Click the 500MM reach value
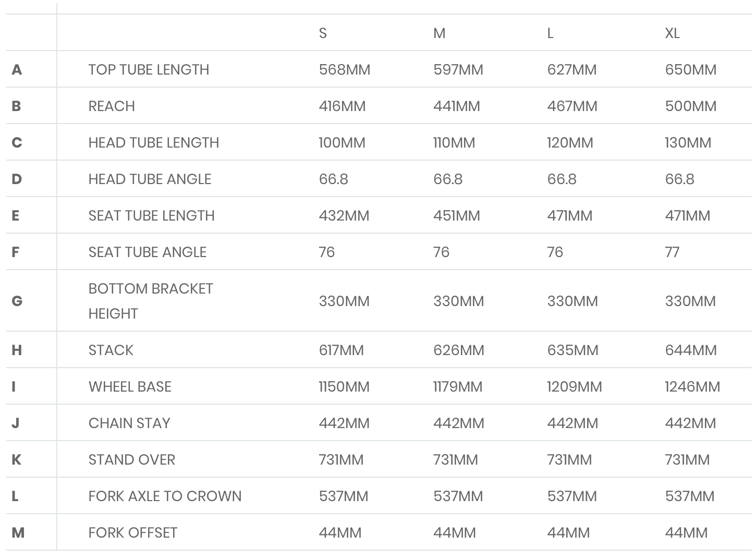The image size is (756, 559). [x=690, y=106]
